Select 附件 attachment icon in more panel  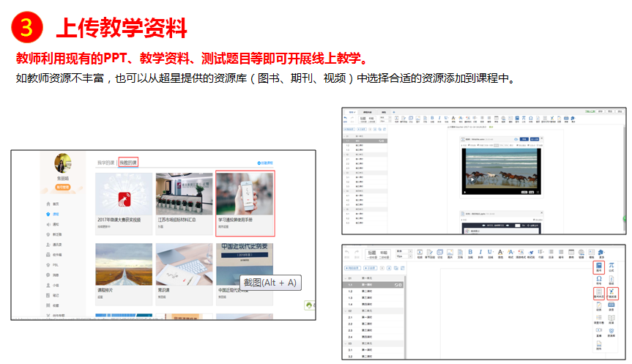coord(599,345)
